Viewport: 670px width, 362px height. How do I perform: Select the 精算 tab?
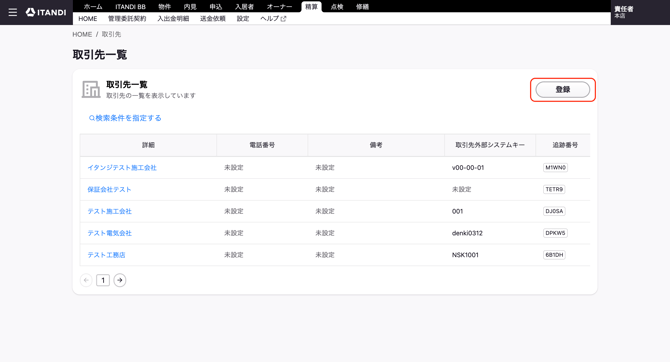[311, 6]
